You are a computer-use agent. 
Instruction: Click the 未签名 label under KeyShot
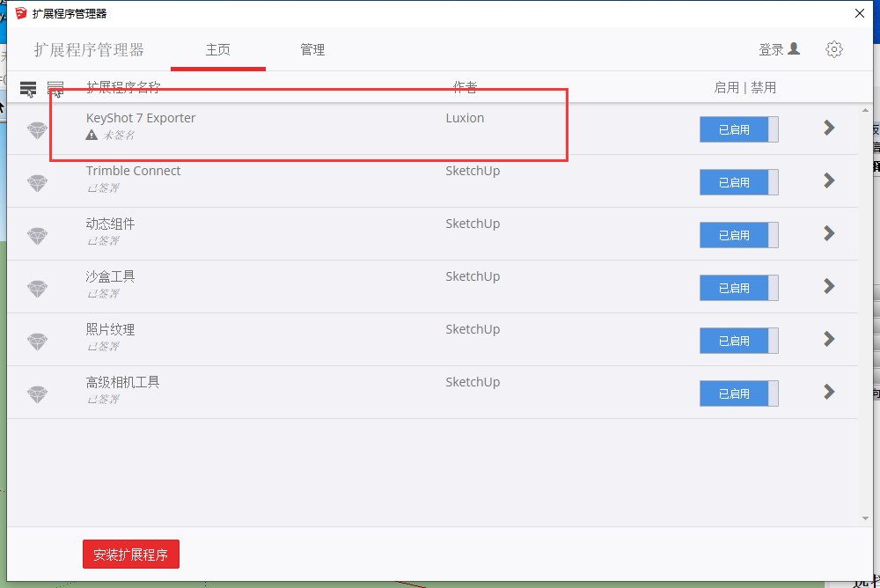coord(119,136)
